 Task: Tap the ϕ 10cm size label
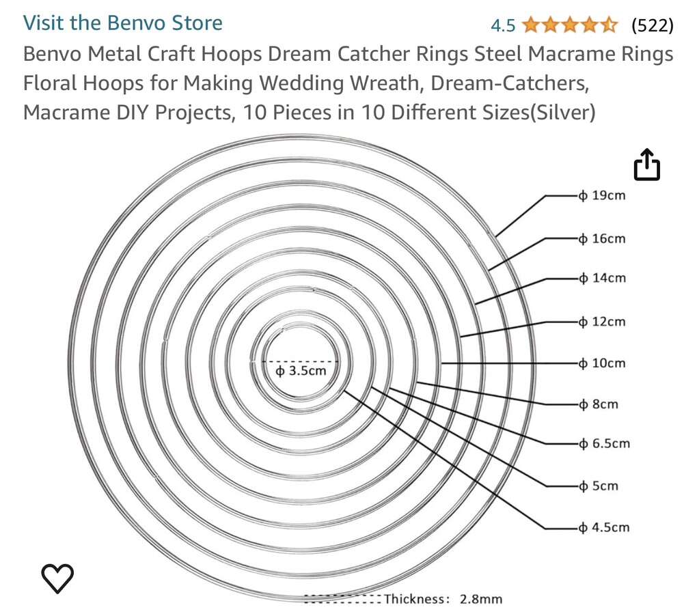(x=602, y=363)
